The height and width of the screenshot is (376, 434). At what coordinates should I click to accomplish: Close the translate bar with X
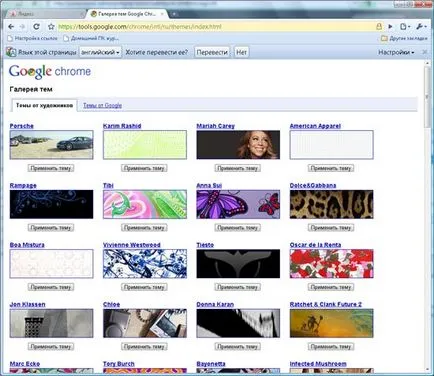(x=425, y=52)
